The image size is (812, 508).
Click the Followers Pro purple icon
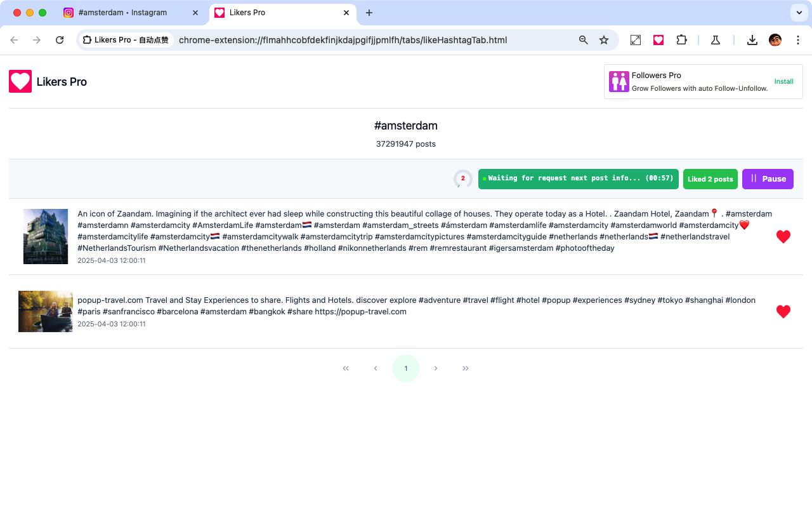(x=619, y=82)
